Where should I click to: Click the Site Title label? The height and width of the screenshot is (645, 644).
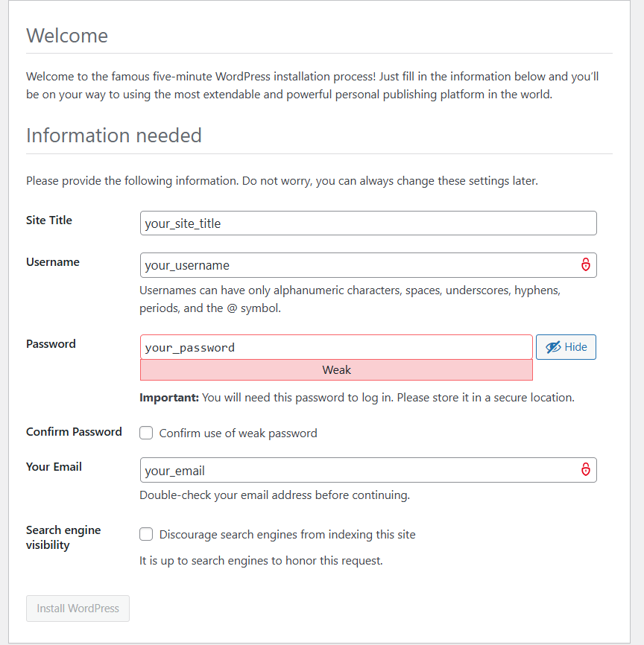pyautogui.click(x=49, y=220)
